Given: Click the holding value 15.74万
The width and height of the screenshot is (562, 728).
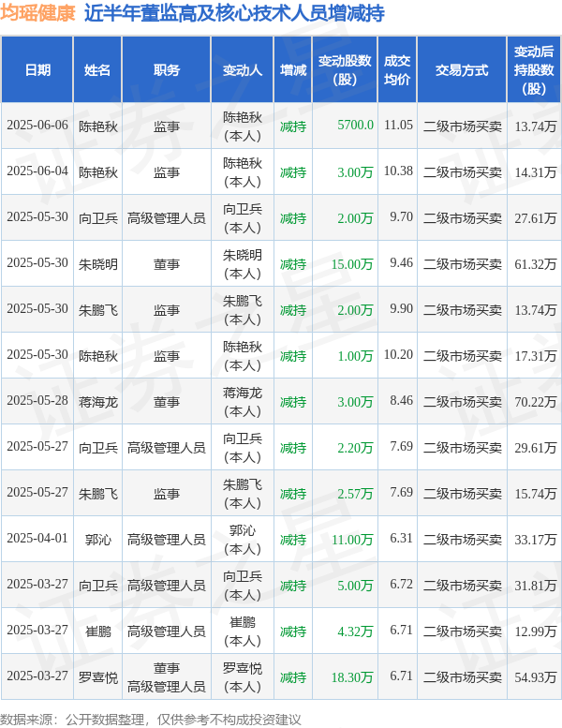Looking at the screenshot, I should [536, 494].
